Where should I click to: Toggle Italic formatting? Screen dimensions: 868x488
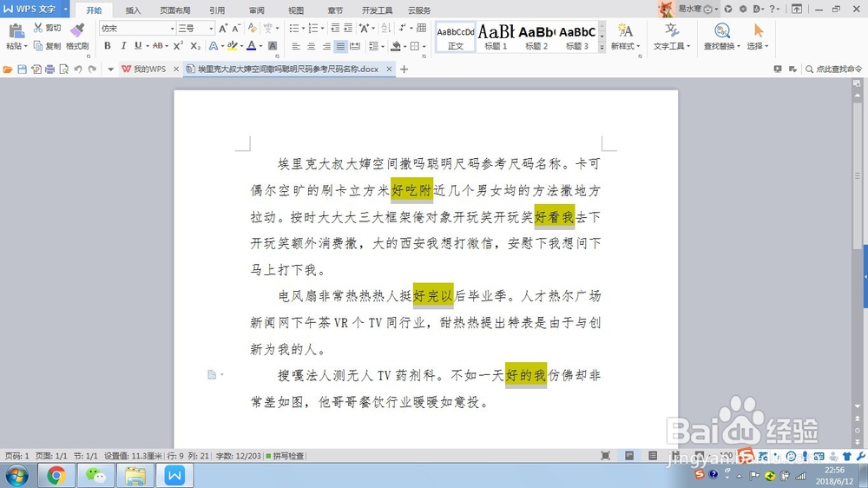[123, 46]
